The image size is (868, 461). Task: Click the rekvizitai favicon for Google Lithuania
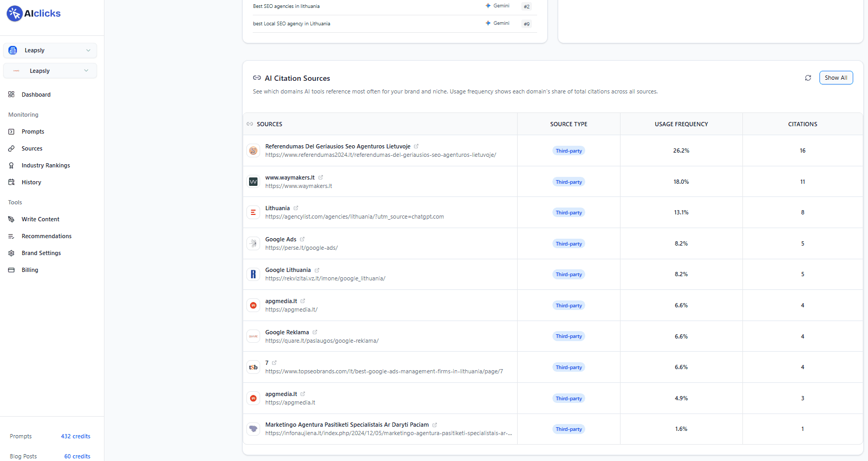pos(253,274)
